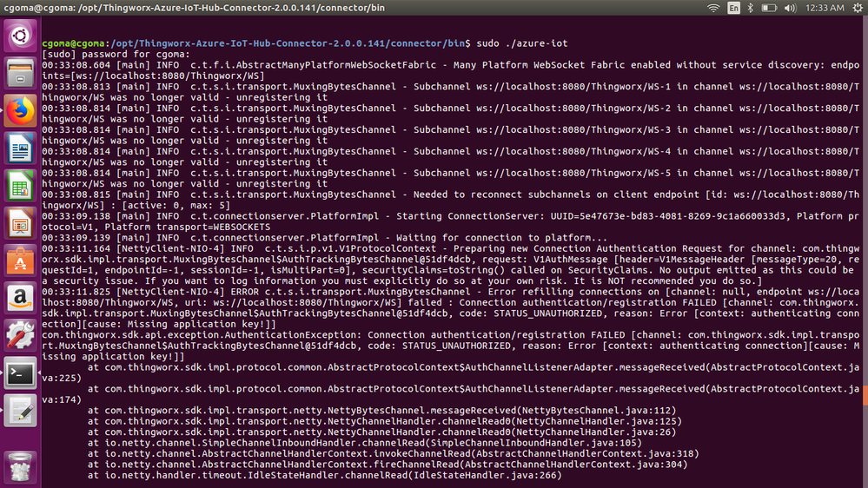Viewport: 868px width, 488px height.
Task: Open the Bluetooth indicator menu
Action: [x=751, y=8]
